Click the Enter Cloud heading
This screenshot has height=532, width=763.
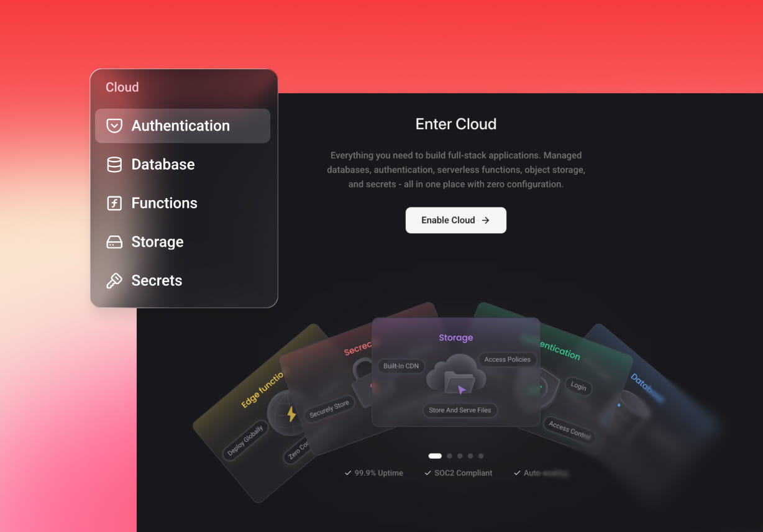(456, 124)
